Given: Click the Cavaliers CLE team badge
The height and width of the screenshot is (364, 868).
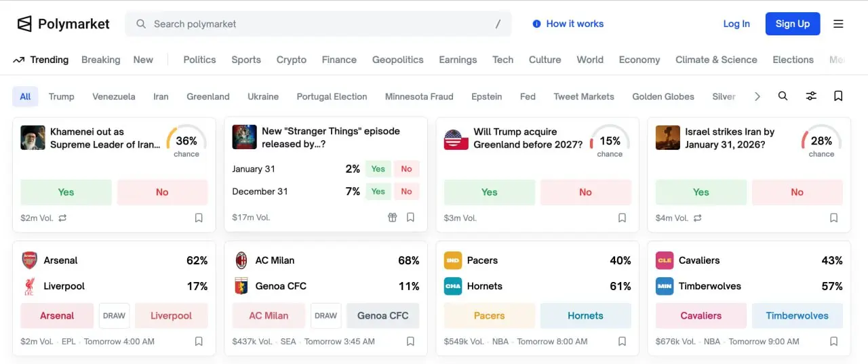Looking at the screenshot, I should 664,260.
